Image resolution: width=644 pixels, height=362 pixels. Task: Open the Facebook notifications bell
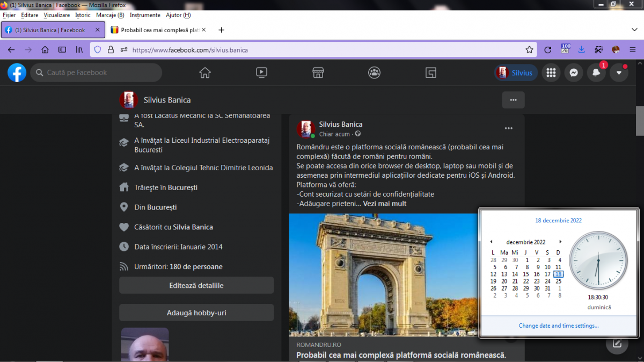(x=596, y=73)
